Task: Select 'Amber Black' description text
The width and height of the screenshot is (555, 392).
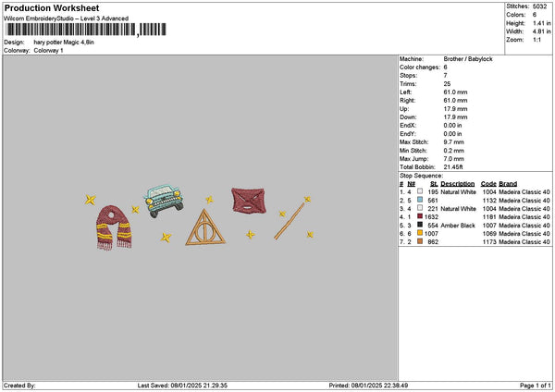Action: 458,226
